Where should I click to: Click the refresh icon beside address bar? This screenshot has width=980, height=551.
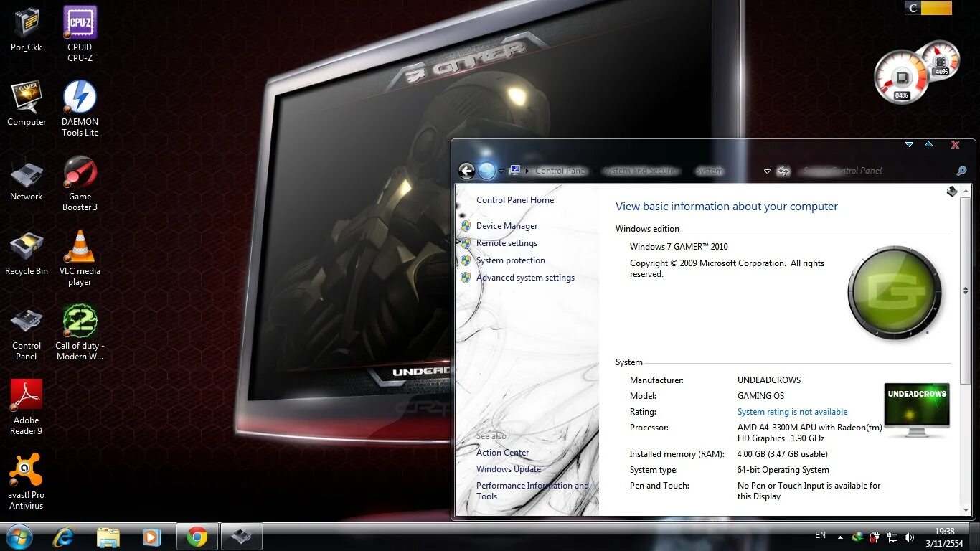(x=783, y=171)
